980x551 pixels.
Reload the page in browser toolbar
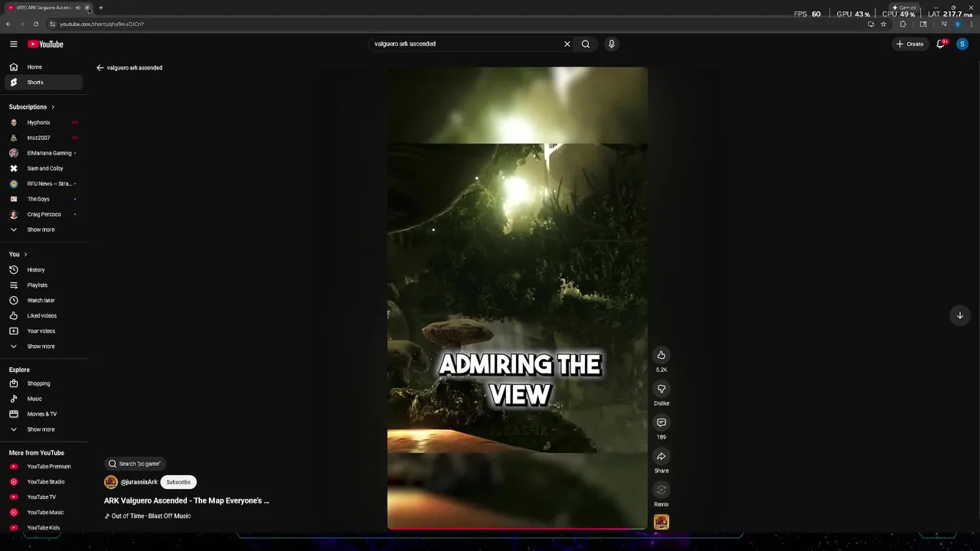tap(35, 24)
